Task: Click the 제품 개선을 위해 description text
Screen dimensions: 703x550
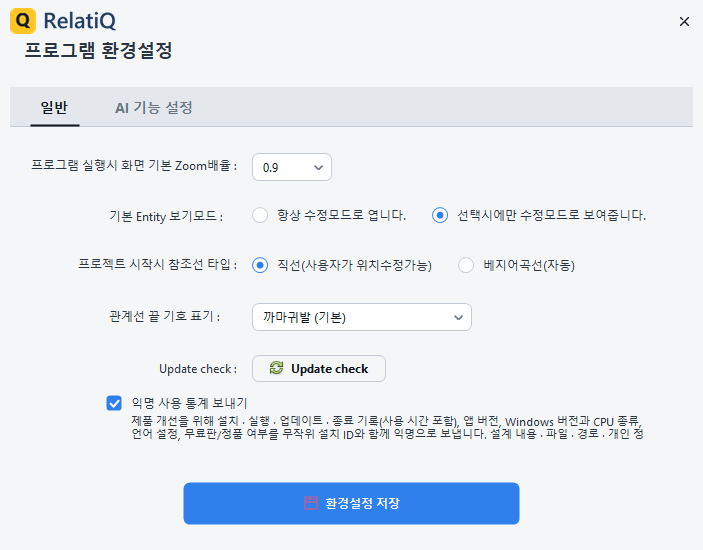Action: [x=387, y=428]
